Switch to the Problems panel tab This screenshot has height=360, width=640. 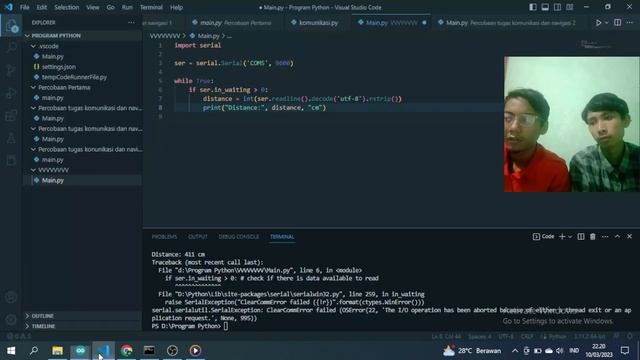164,237
